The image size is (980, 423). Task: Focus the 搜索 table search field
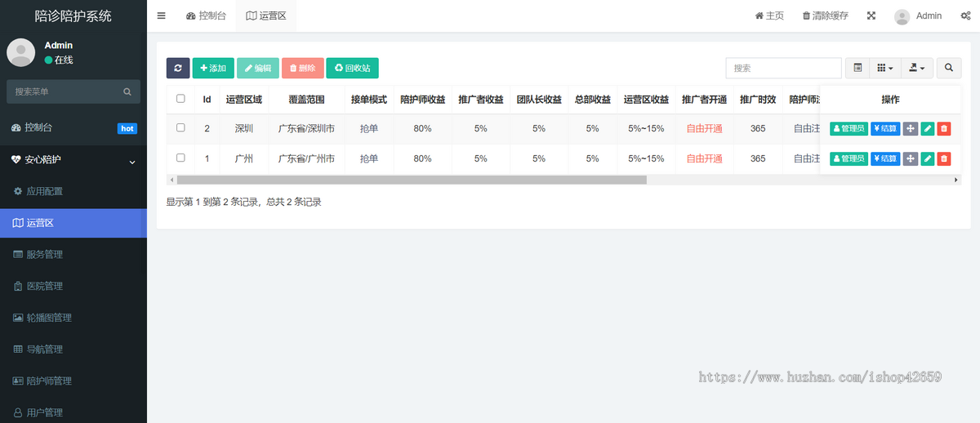[x=783, y=69]
